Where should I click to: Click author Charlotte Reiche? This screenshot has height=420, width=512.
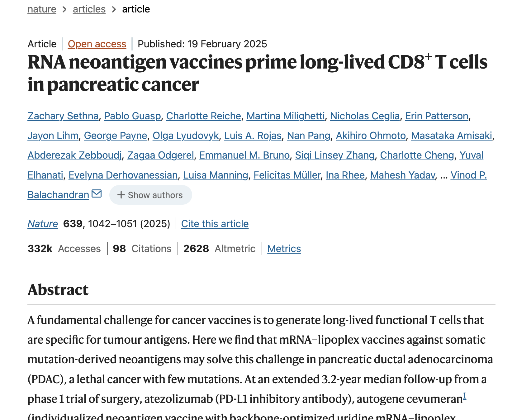[x=204, y=116]
